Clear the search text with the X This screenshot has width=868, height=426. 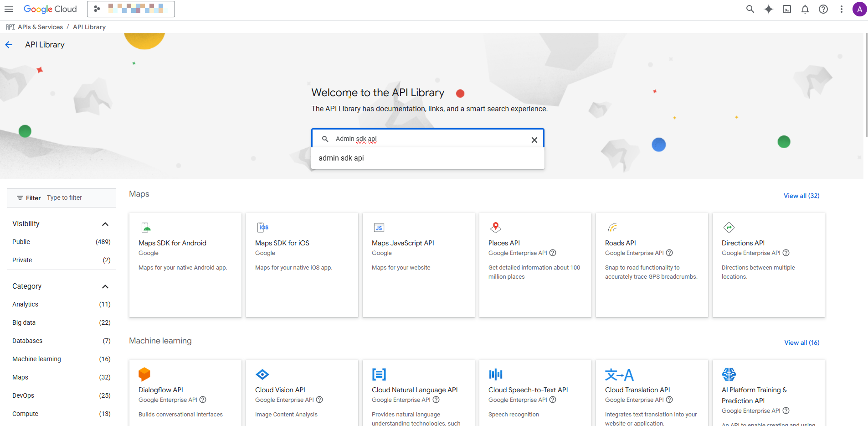click(x=534, y=140)
